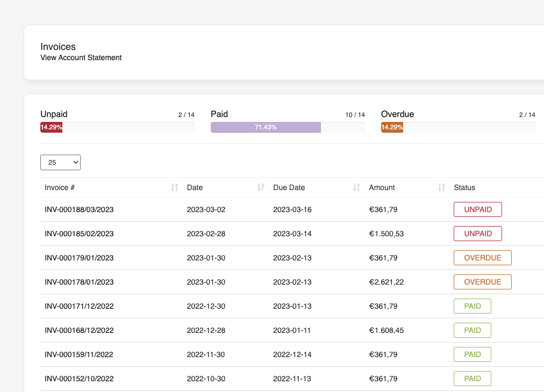Open invoice INV-000178/01/2023
Image resolution: width=544 pixels, height=392 pixels.
[x=79, y=282]
